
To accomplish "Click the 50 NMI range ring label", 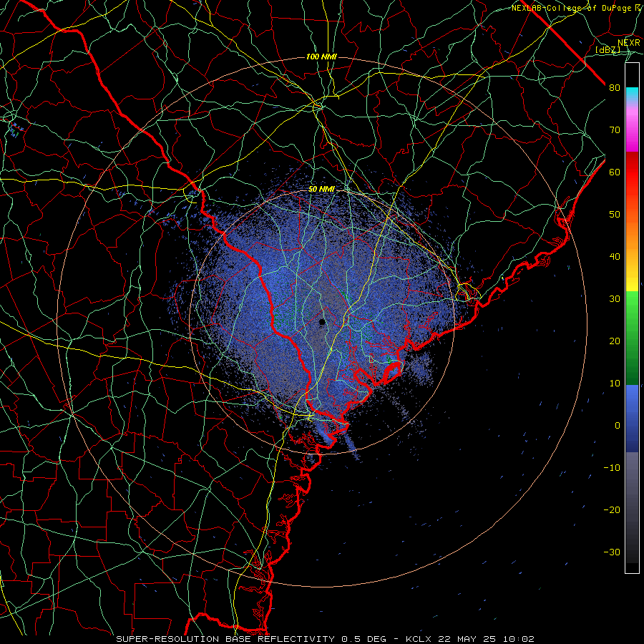I will pyautogui.click(x=321, y=190).
